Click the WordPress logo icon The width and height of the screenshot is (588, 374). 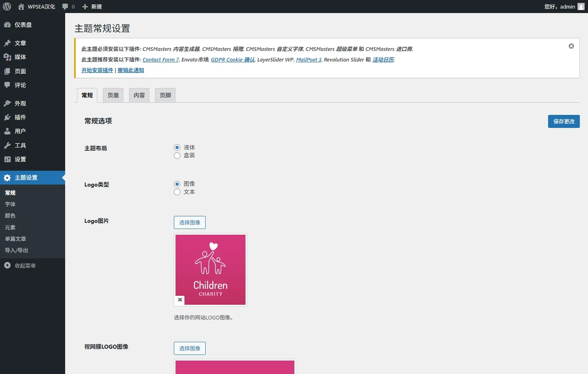[7, 7]
